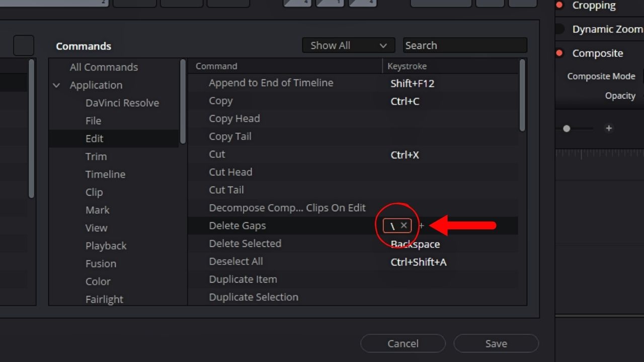Select the Color command category
Screen dimensions: 644x362
click(98, 282)
